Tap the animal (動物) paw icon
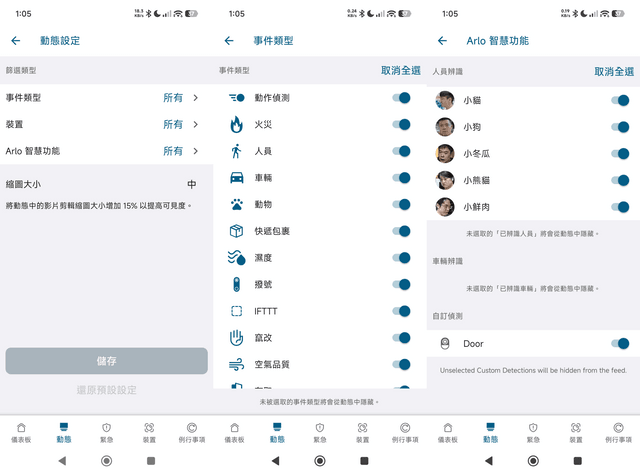The height and width of the screenshot is (474, 640). tap(237, 204)
